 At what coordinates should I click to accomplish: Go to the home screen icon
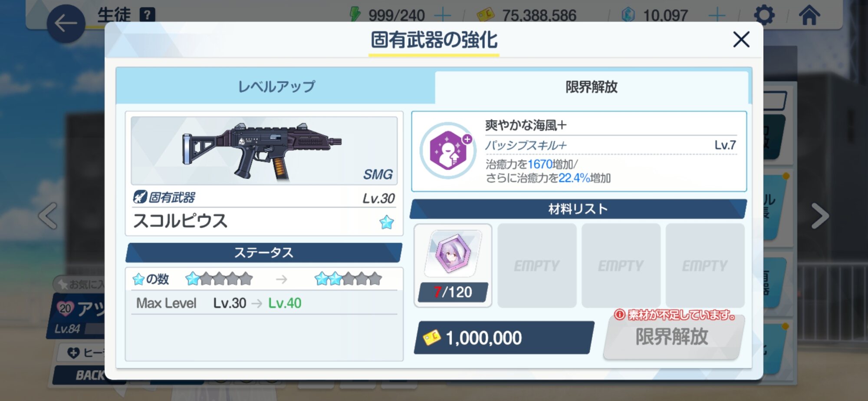click(809, 15)
